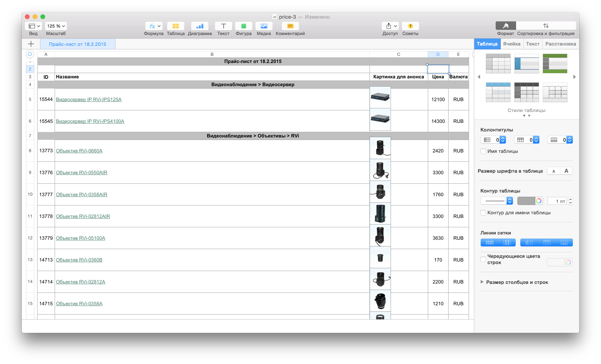Insert a table via Таблица icon

click(176, 26)
